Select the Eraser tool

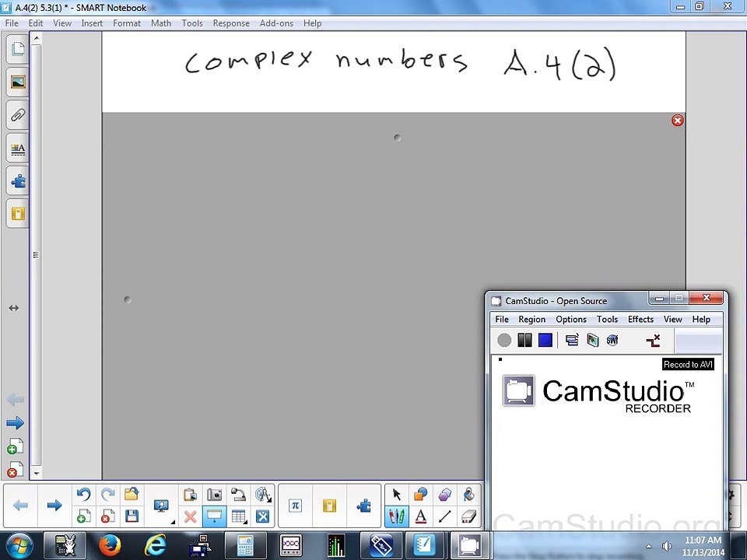pos(468,516)
